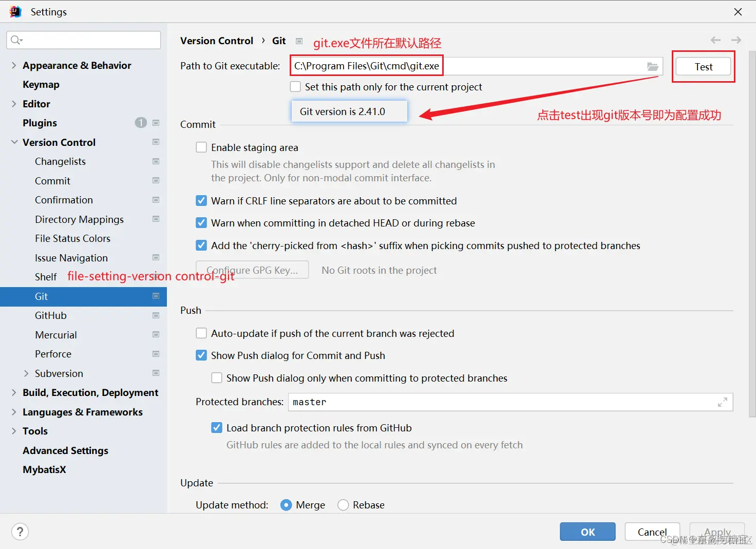The image size is (756, 549).
Task: Uncheck Show Push dialog for Commit and Push
Action: click(201, 355)
